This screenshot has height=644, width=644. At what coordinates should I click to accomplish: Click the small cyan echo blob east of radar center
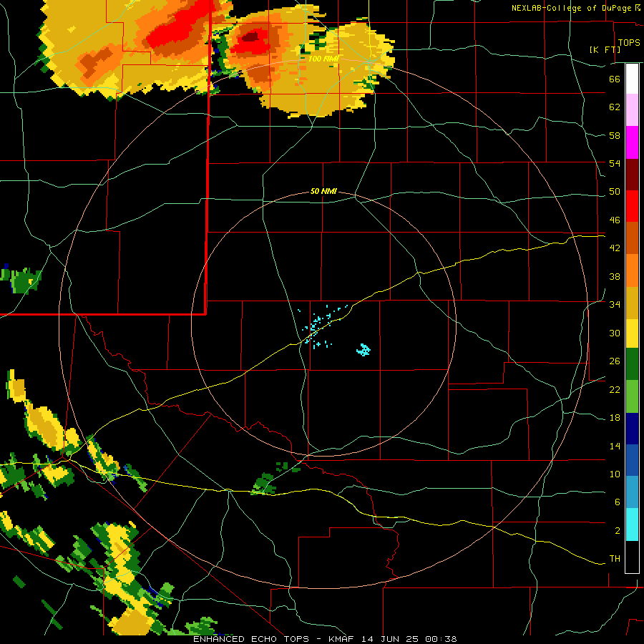pyautogui.click(x=364, y=349)
